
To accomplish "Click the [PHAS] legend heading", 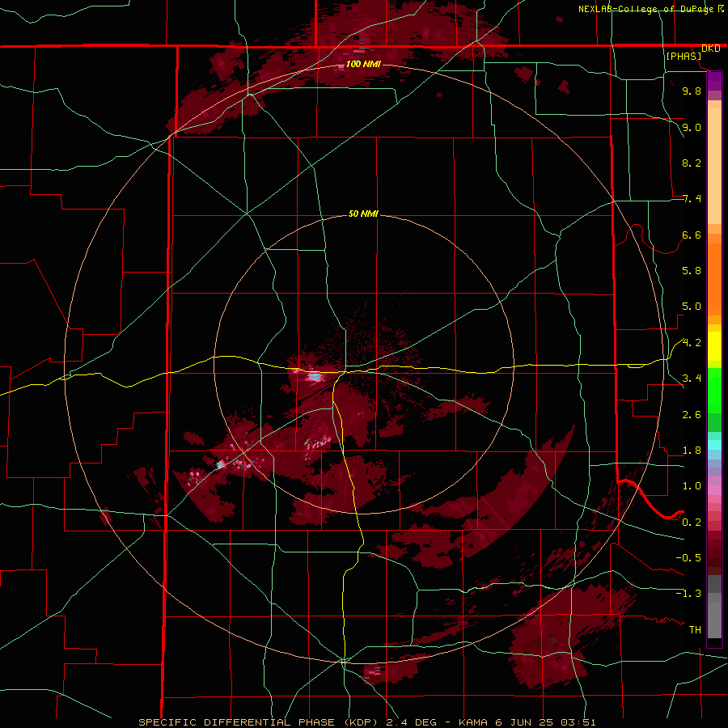I will click(684, 56).
